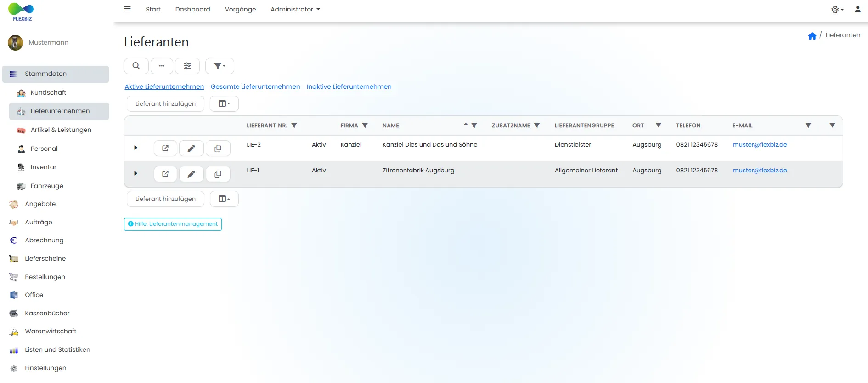Filter the Zusatzname column
Viewport: 868px width, 383px height.
point(537,125)
